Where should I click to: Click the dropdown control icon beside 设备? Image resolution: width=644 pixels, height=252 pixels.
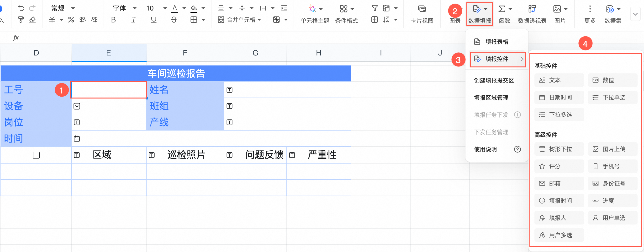tap(77, 106)
